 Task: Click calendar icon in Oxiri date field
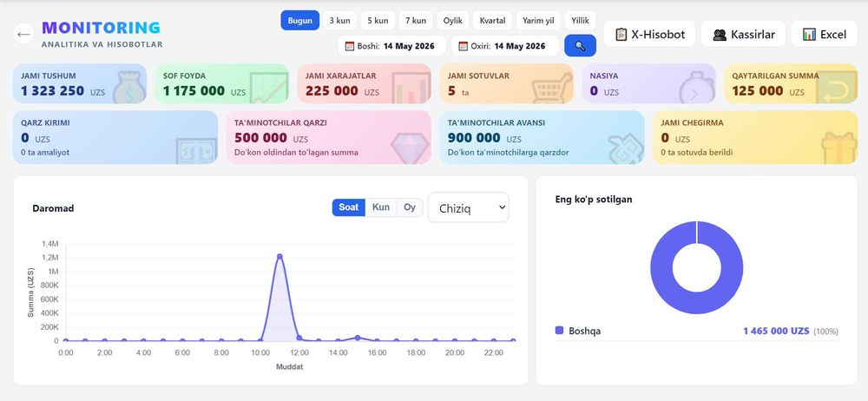point(463,46)
